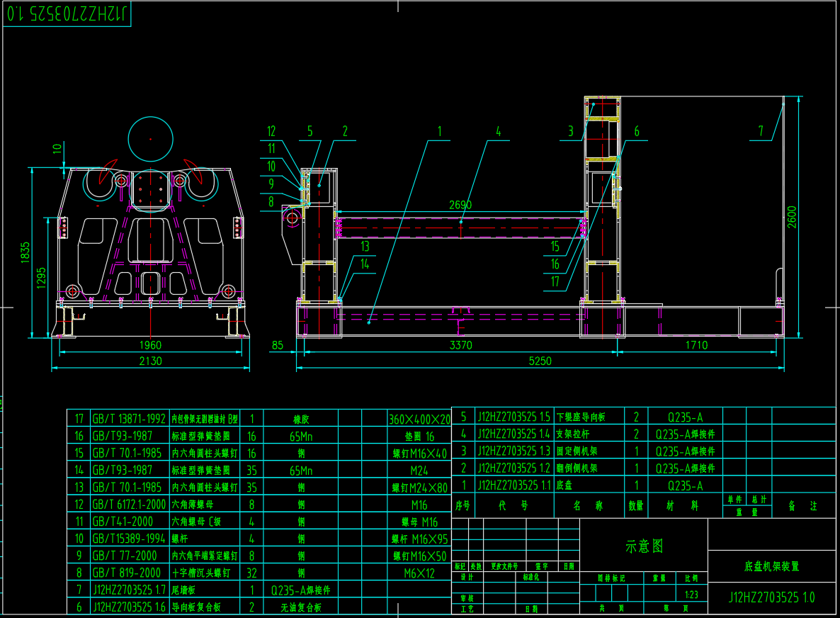This screenshot has width=840, height=618.
Task: Click balloon number 4 leader label
Action: click(x=498, y=131)
